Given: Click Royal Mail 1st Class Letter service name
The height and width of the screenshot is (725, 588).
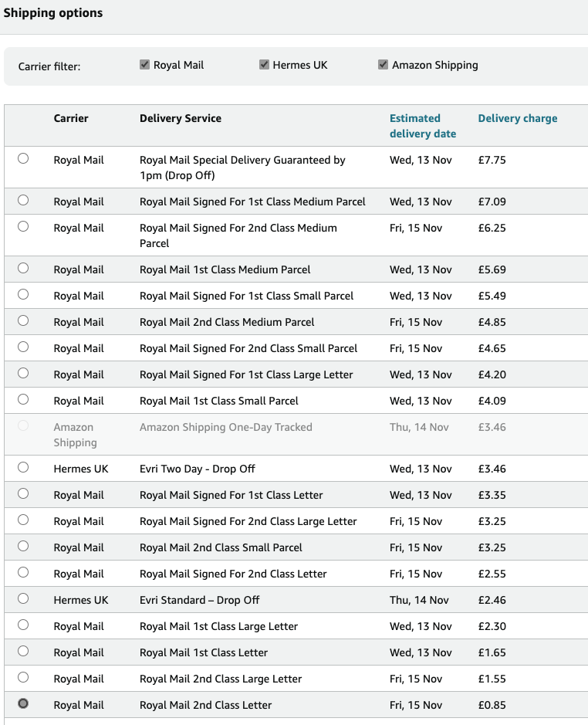Looking at the screenshot, I should [x=204, y=653].
